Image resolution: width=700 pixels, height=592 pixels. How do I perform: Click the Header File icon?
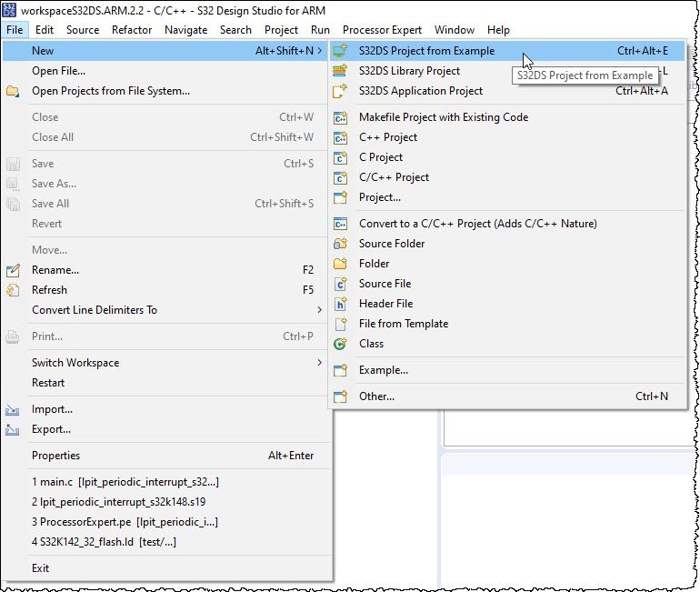pos(340,304)
